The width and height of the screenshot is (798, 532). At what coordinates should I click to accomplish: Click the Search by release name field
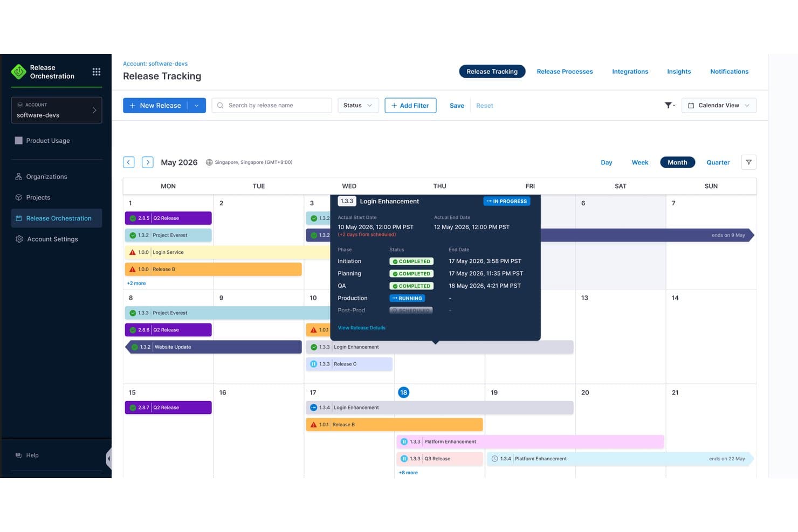click(272, 106)
